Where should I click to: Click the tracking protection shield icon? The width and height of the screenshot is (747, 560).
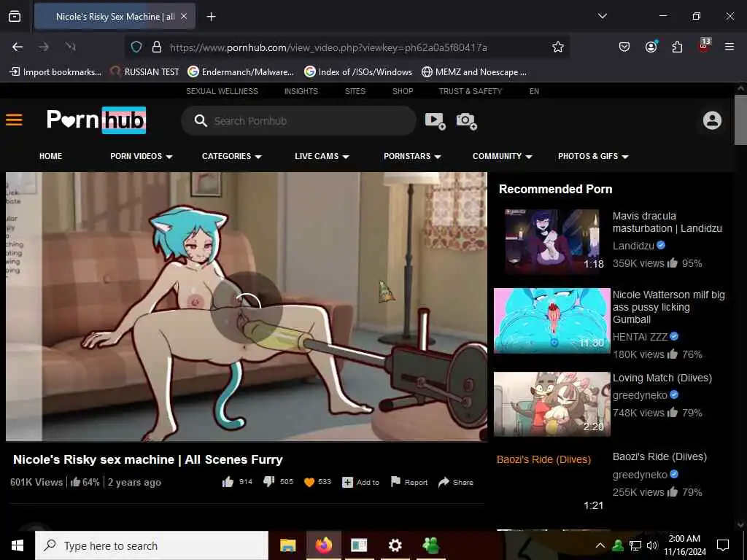[x=136, y=47]
